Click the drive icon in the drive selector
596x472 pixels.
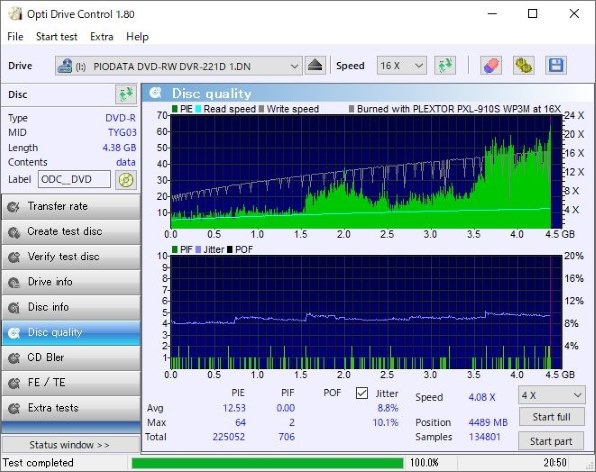65,66
